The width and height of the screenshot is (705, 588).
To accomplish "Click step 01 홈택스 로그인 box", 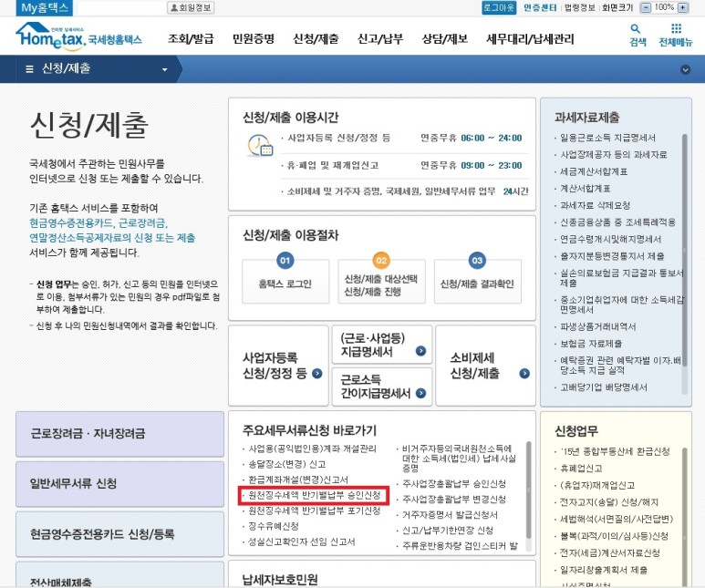I will pos(285,282).
